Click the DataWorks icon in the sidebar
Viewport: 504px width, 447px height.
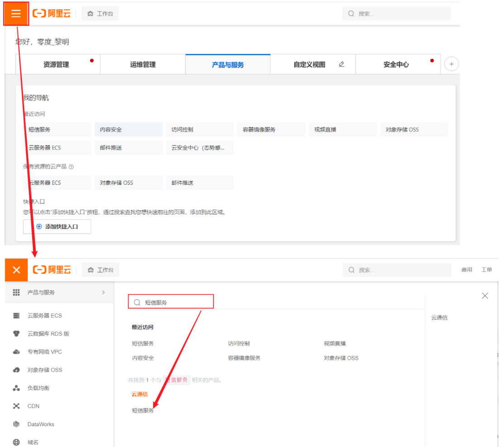[16, 424]
